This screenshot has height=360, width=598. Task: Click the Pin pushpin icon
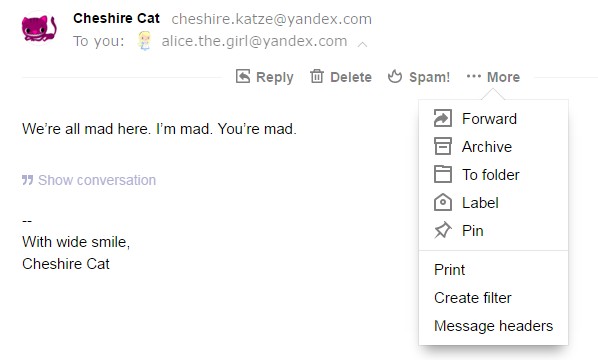click(x=443, y=230)
